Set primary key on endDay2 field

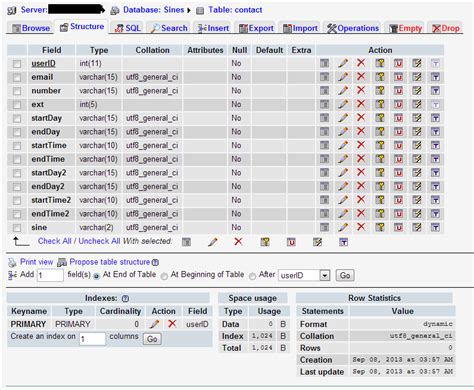[x=380, y=186]
